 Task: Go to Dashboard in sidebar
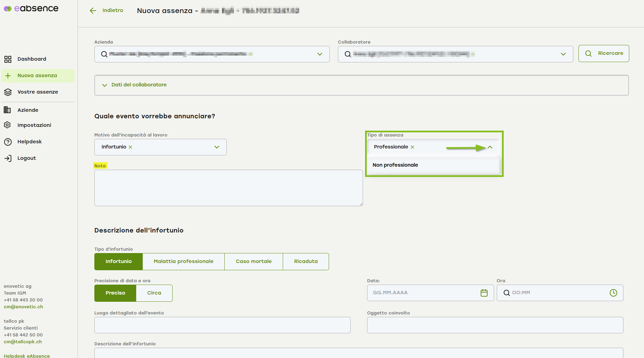[x=32, y=59]
